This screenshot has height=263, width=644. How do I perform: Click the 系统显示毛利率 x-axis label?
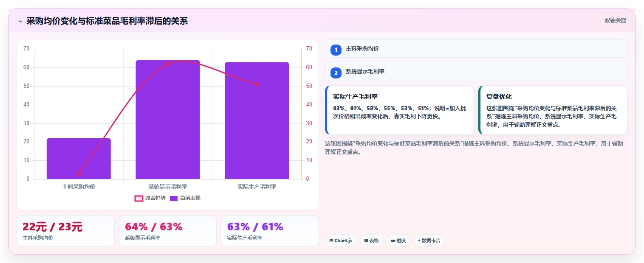(168, 187)
